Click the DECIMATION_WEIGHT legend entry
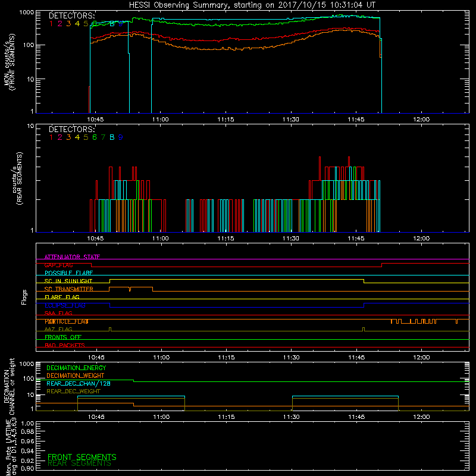 76,376
